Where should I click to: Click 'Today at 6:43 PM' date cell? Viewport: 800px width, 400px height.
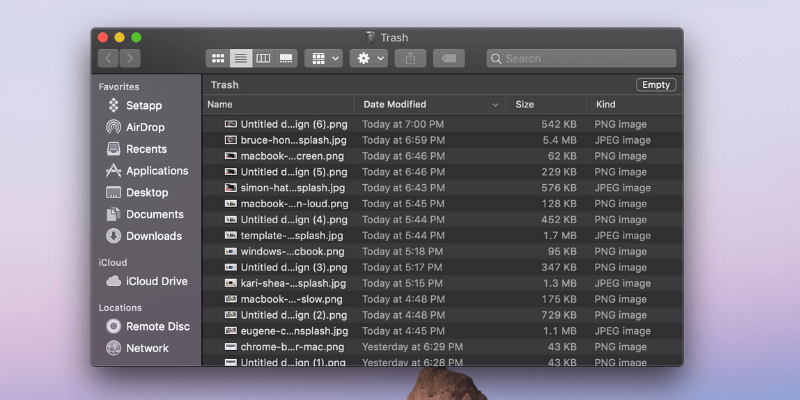(x=403, y=187)
